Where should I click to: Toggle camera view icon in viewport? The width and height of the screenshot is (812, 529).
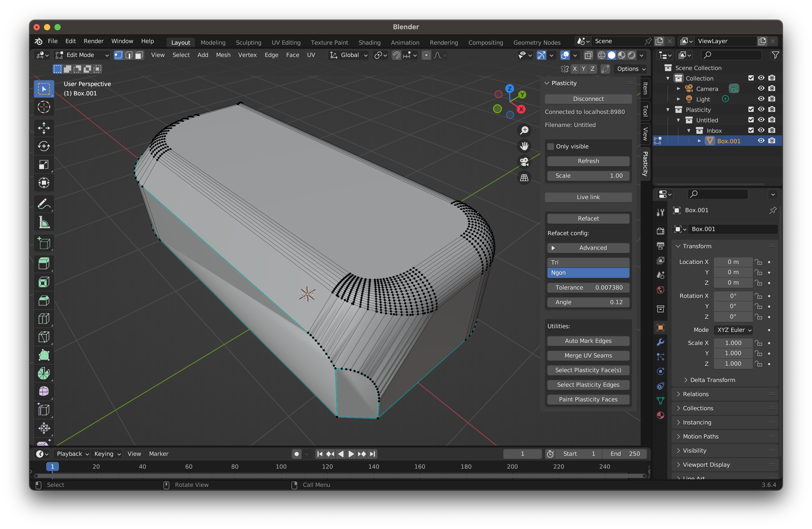coord(524,162)
